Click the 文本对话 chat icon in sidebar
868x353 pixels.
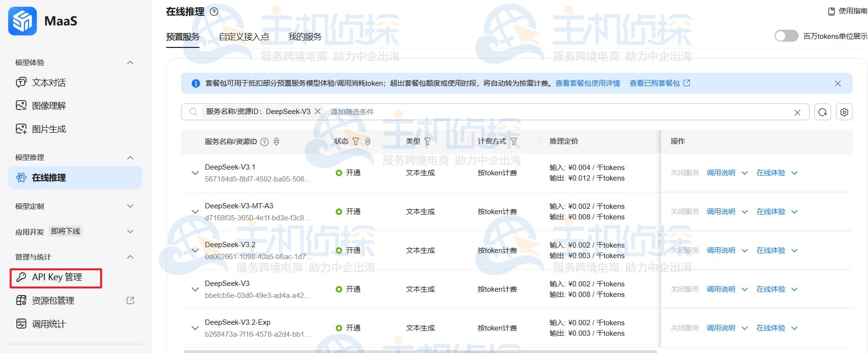tap(21, 82)
